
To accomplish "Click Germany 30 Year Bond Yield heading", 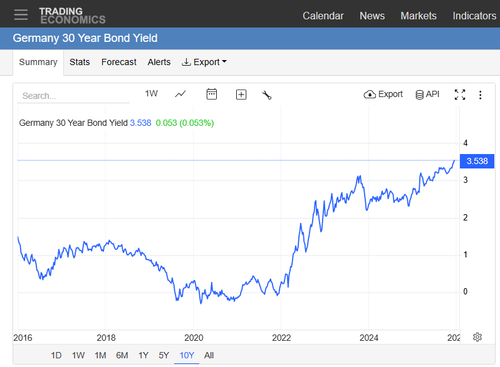I will coord(85,38).
